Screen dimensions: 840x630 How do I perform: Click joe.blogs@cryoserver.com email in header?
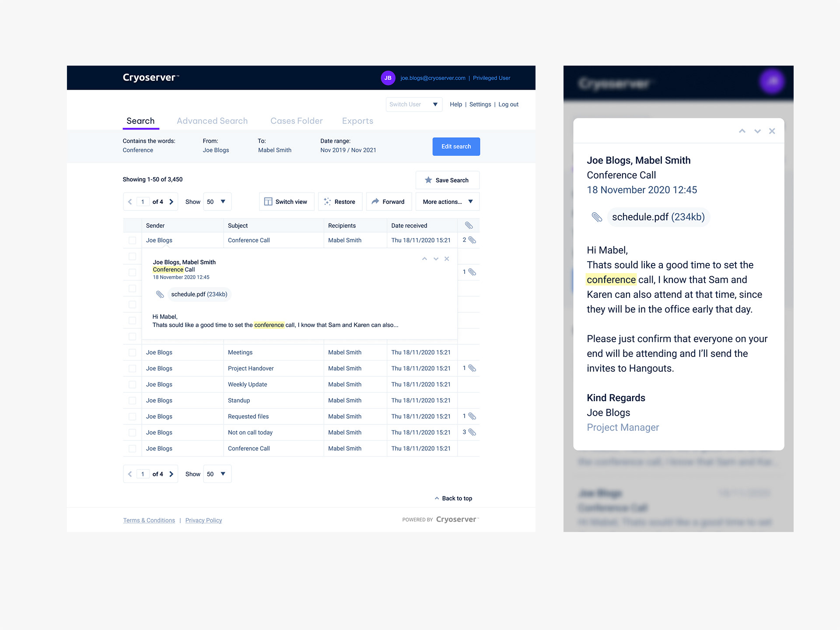pyautogui.click(x=433, y=78)
